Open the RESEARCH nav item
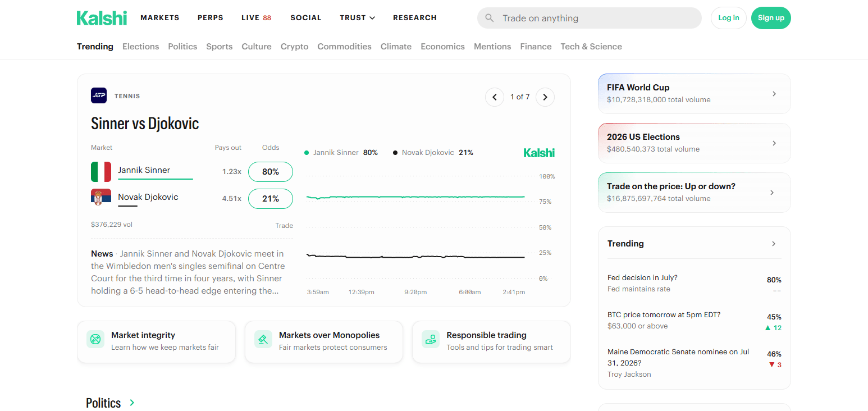Image resolution: width=868 pixels, height=411 pixels. click(415, 18)
